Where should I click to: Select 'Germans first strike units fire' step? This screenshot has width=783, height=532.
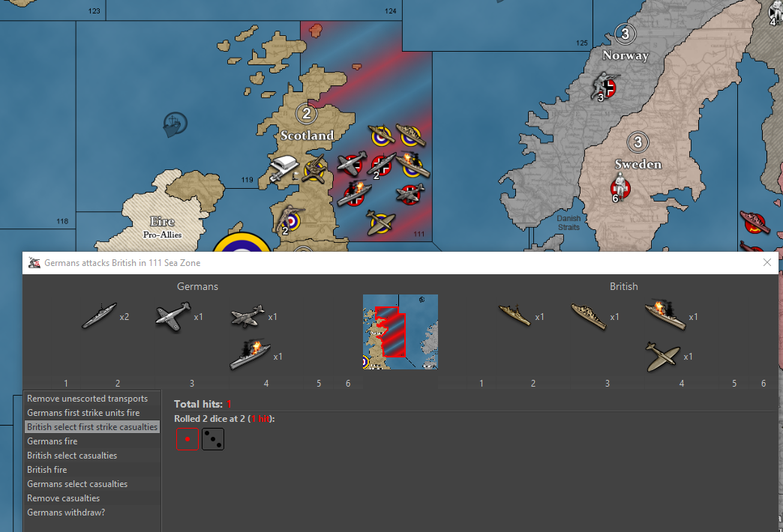point(83,413)
